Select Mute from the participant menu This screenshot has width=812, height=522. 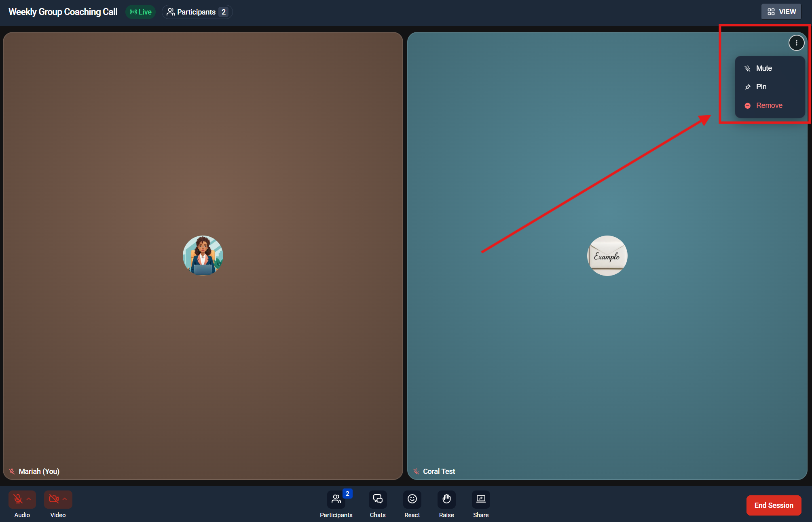coord(763,68)
